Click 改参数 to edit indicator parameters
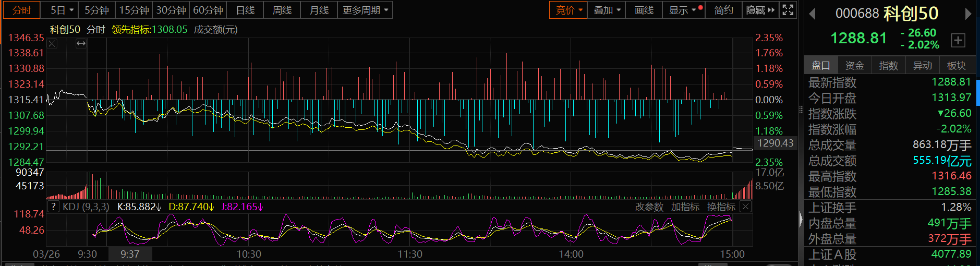980x266 pixels. 649,207
